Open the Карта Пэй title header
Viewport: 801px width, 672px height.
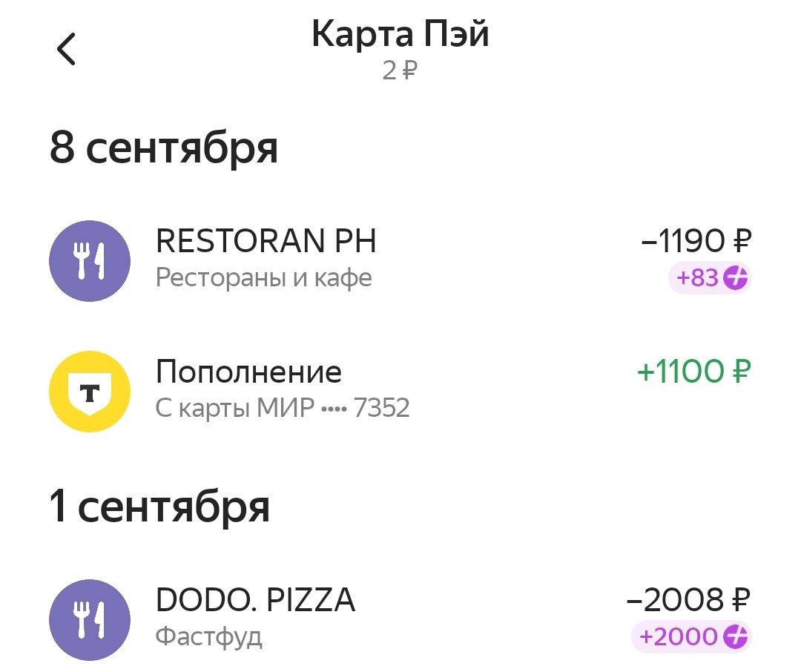(400, 33)
